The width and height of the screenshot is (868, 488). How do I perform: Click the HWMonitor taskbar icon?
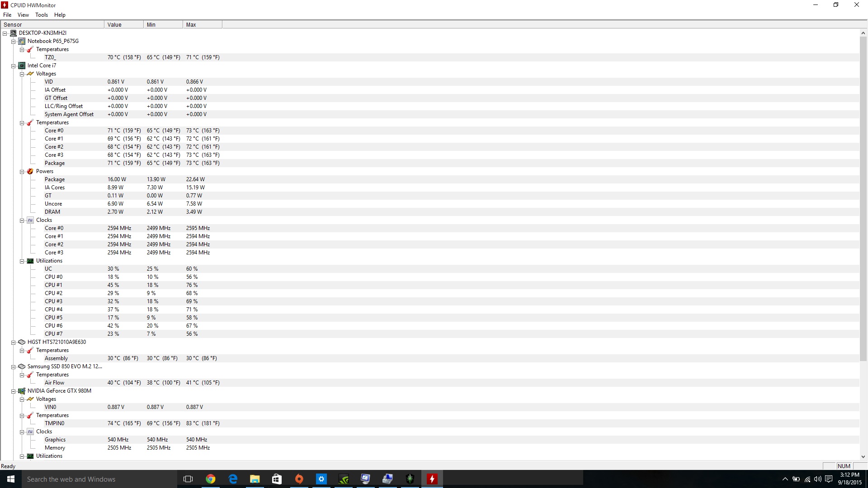tap(432, 479)
